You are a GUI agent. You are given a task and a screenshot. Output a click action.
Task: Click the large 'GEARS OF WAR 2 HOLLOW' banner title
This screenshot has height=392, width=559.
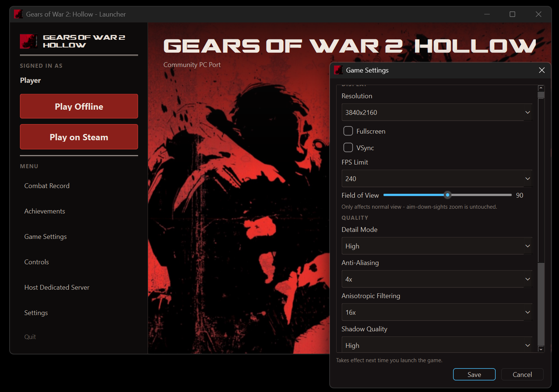click(349, 46)
